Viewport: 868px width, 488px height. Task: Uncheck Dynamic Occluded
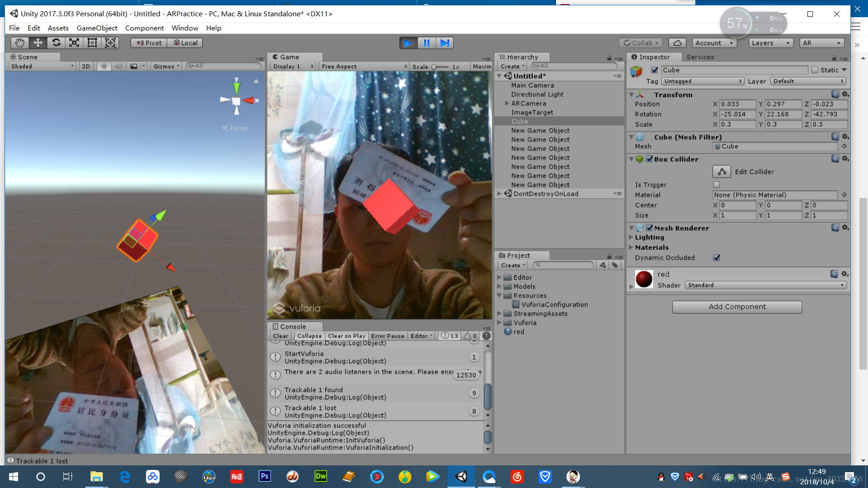click(717, 258)
